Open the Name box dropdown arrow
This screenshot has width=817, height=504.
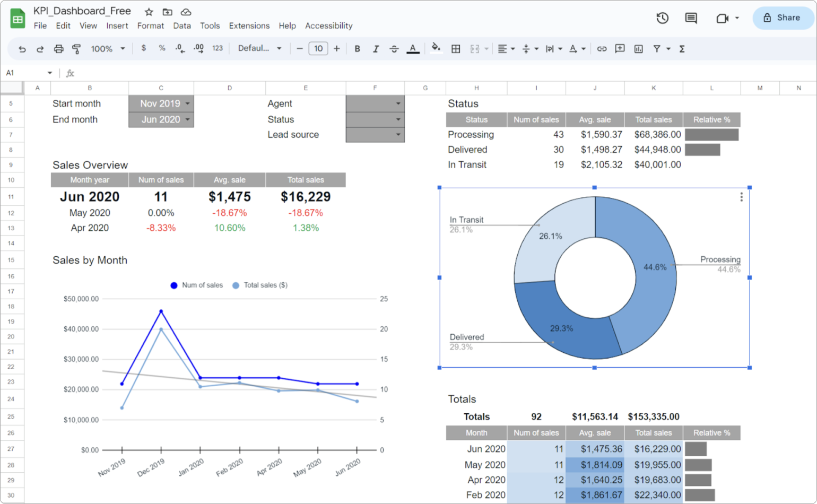coord(50,73)
